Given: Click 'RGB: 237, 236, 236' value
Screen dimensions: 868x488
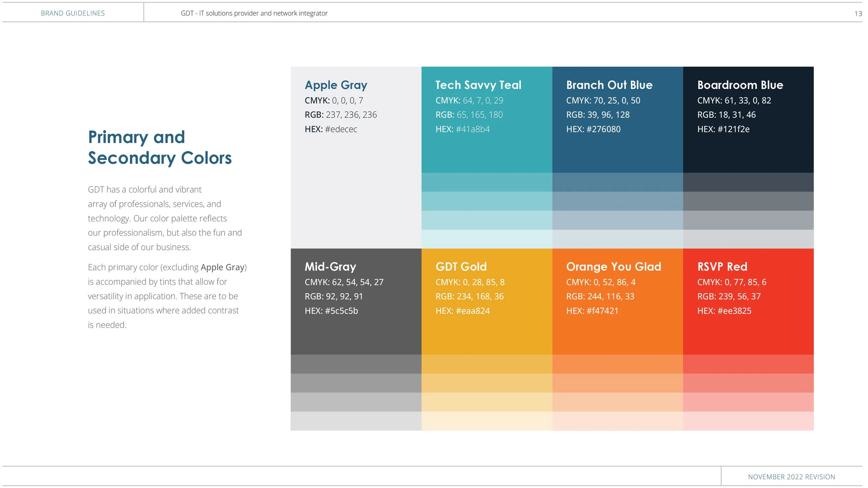Looking at the screenshot, I should (x=341, y=115).
